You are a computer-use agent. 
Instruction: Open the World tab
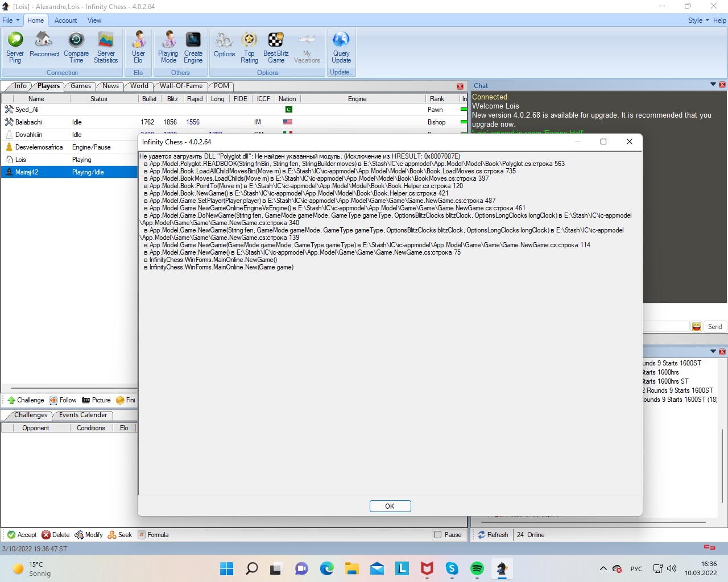pos(139,86)
